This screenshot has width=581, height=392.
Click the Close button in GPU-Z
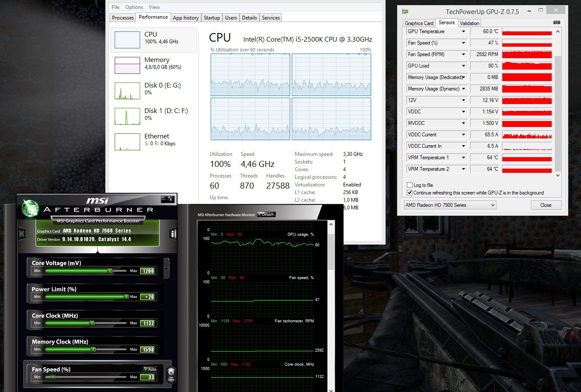[x=546, y=205]
